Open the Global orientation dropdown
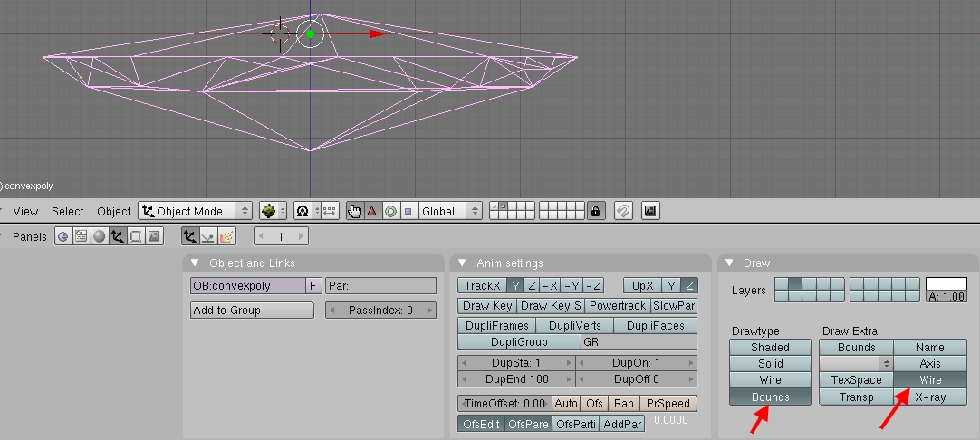This screenshot has height=440, width=980. pyautogui.click(x=451, y=211)
